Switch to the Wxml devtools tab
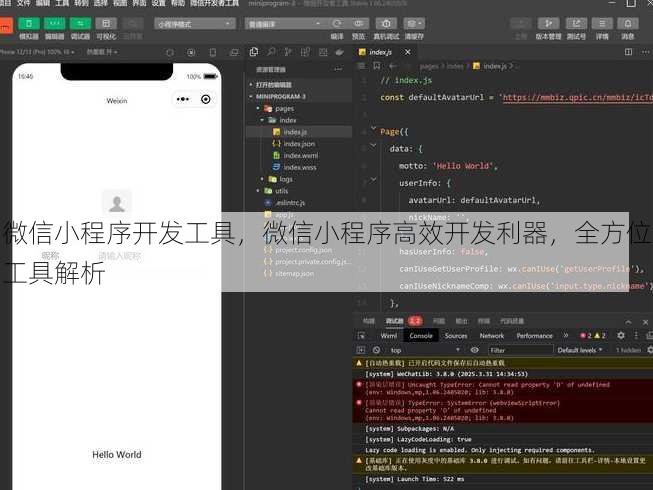This screenshot has width=653, height=490. click(389, 336)
